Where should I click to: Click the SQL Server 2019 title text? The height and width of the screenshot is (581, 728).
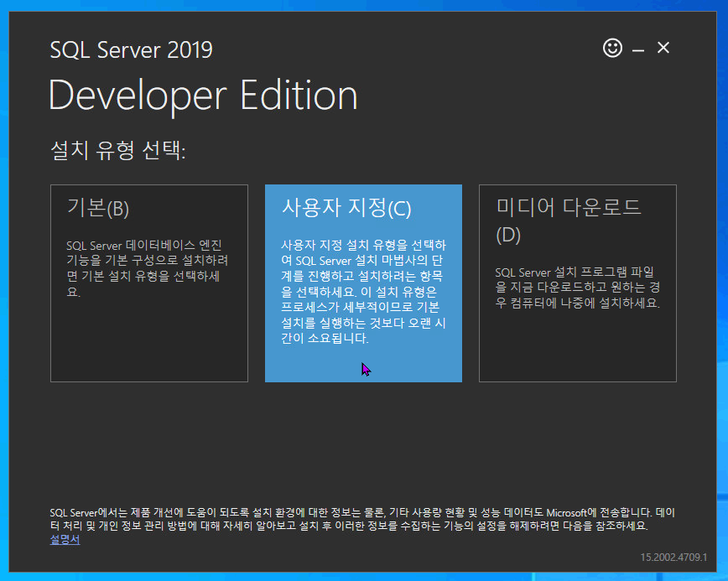[131, 49]
